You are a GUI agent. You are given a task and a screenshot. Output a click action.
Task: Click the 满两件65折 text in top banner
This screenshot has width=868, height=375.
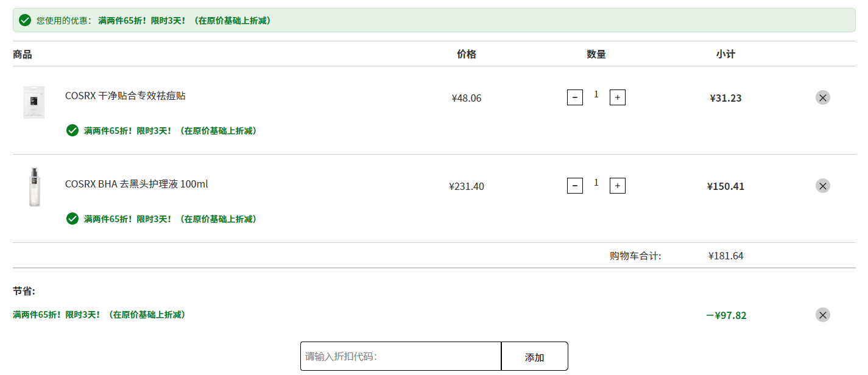pos(184,20)
